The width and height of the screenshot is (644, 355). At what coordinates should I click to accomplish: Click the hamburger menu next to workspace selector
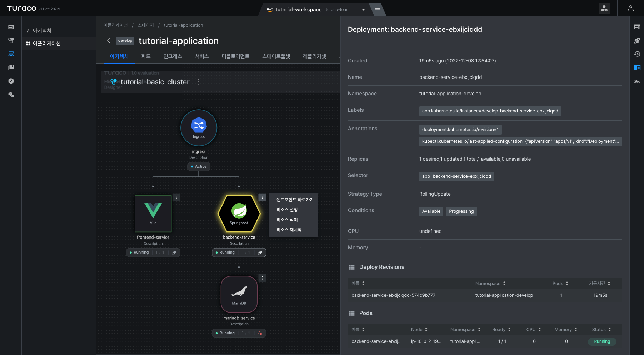pyautogui.click(x=377, y=10)
